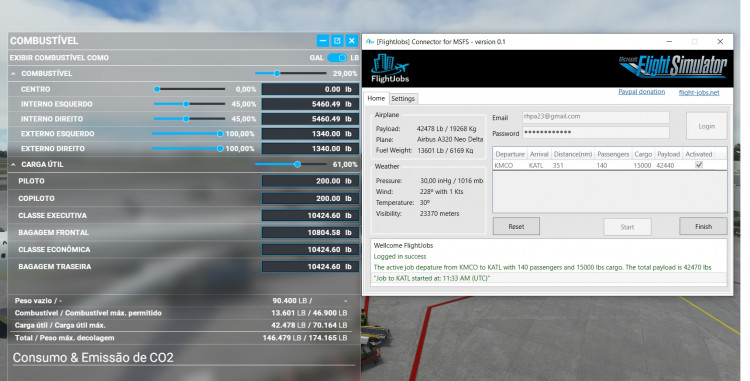The height and width of the screenshot is (381, 750).
Task: Click the FlightJobs logo icon
Action: (390, 68)
